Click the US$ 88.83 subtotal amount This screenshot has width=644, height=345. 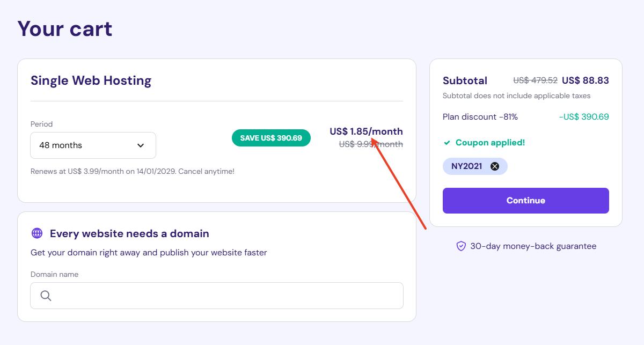[x=585, y=80]
